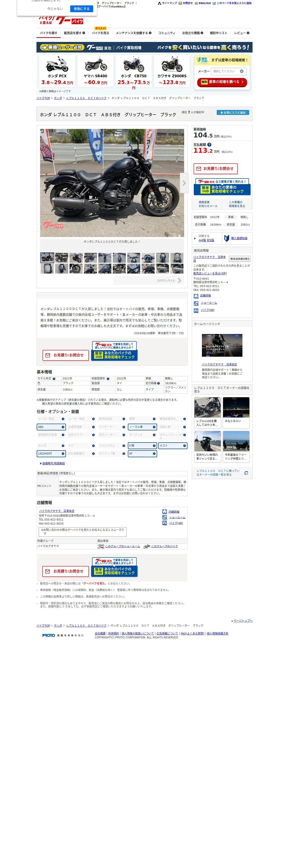Switch the site language to ENGLISH

click(203, 3)
